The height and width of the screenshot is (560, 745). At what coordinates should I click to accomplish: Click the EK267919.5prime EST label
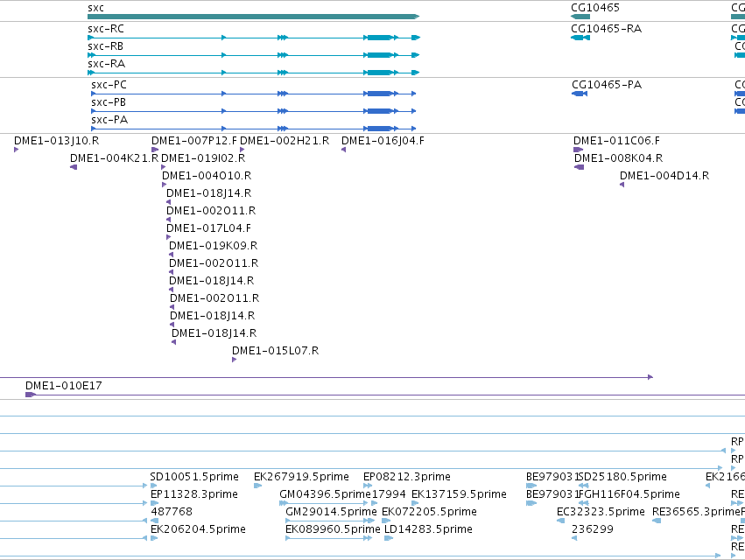click(302, 477)
